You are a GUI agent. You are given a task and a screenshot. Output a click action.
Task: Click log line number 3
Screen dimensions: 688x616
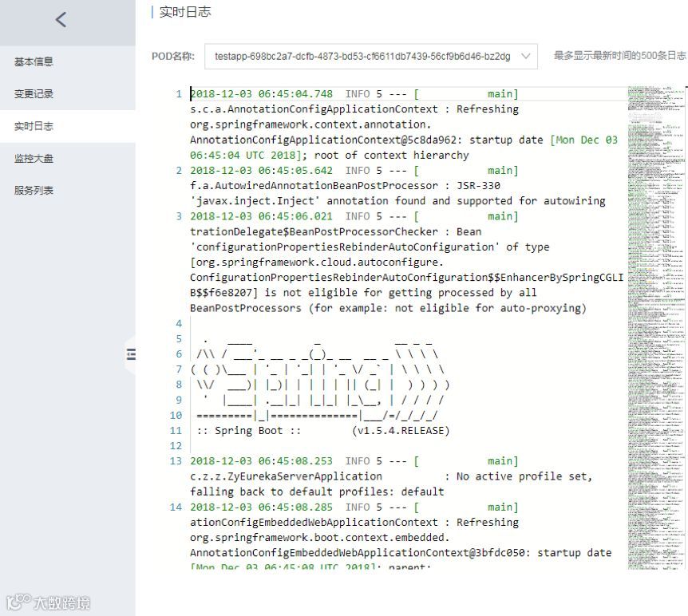click(179, 216)
